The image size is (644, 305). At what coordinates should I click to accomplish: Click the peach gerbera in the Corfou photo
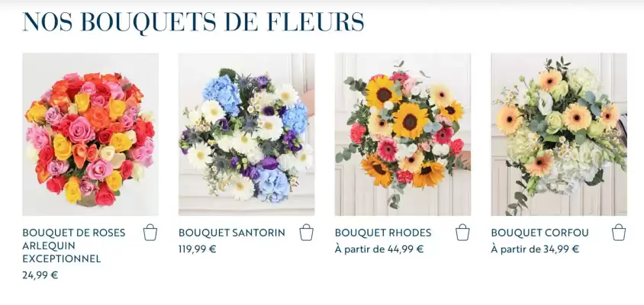[x=578, y=117]
